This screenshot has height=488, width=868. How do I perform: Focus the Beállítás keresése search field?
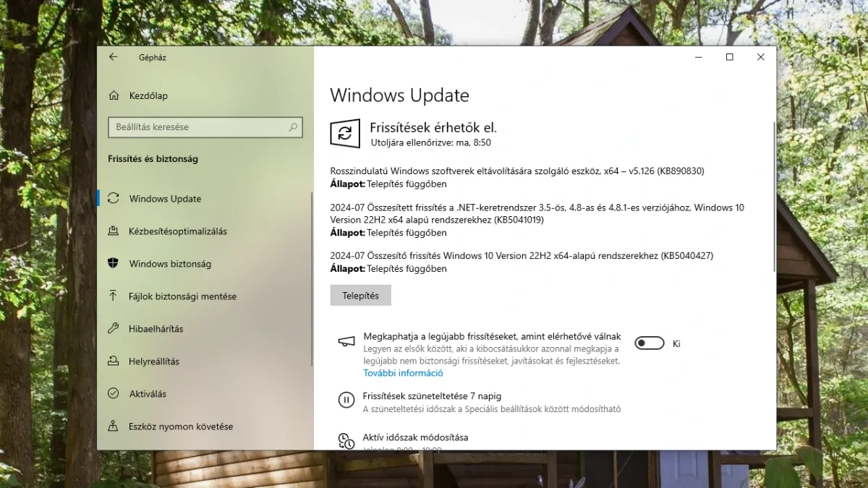tap(205, 127)
